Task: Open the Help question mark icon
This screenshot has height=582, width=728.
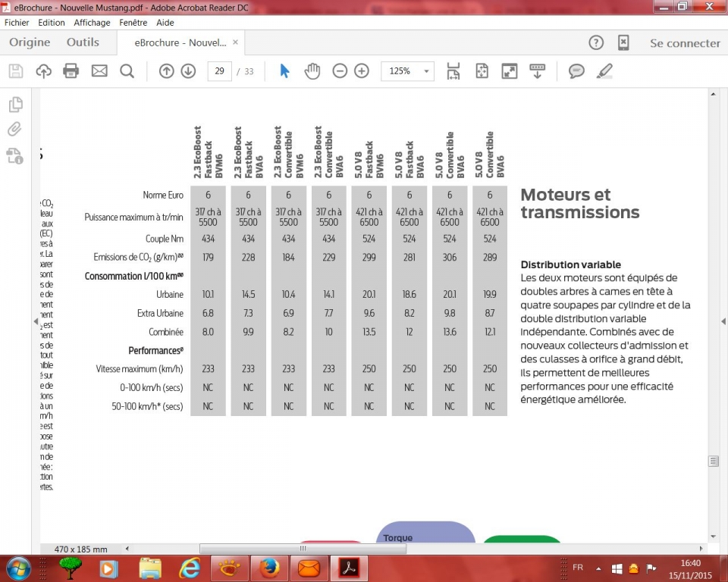Action: coord(596,43)
